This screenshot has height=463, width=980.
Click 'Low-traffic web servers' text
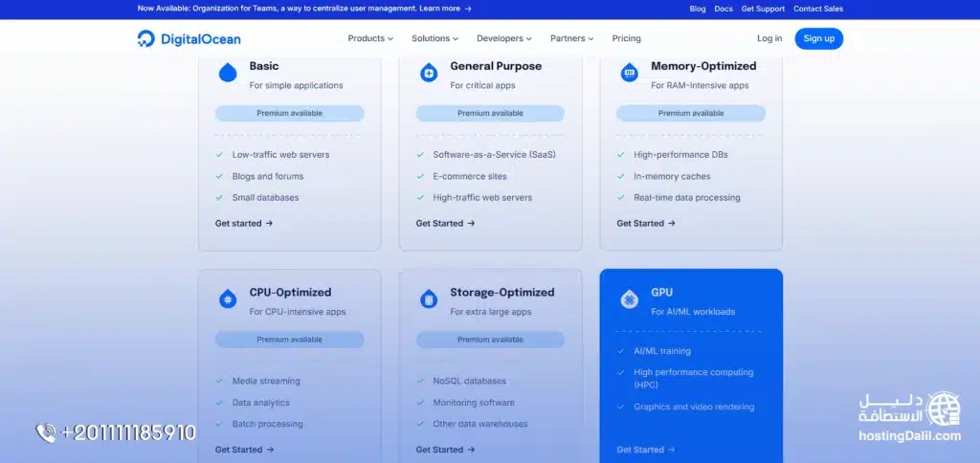tap(280, 154)
